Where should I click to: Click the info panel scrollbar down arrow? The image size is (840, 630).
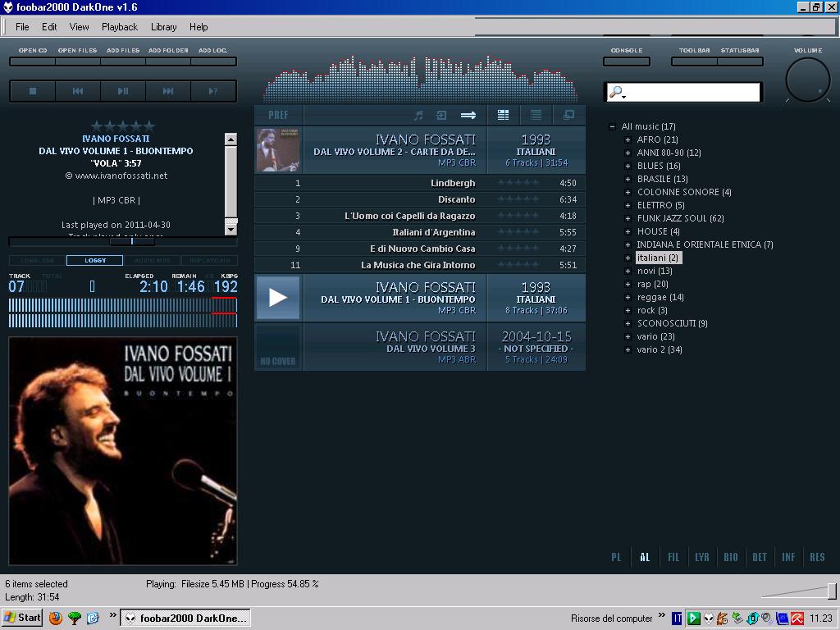coord(231,230)
